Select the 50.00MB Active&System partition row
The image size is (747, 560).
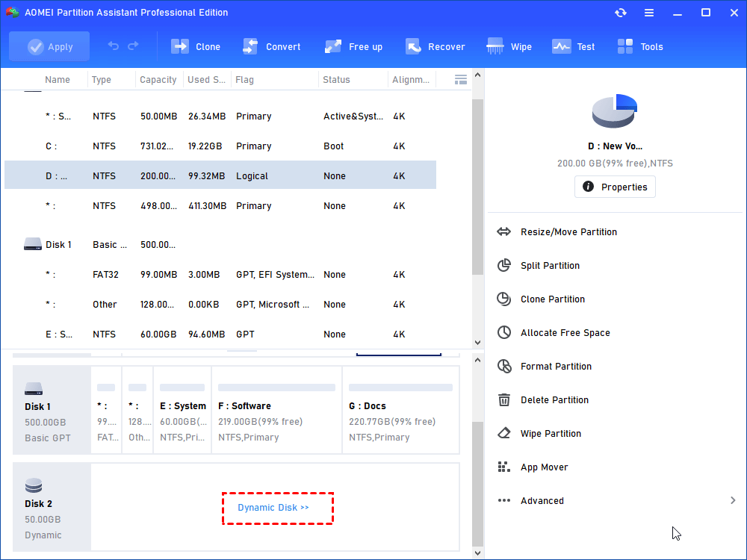[220, 116]
